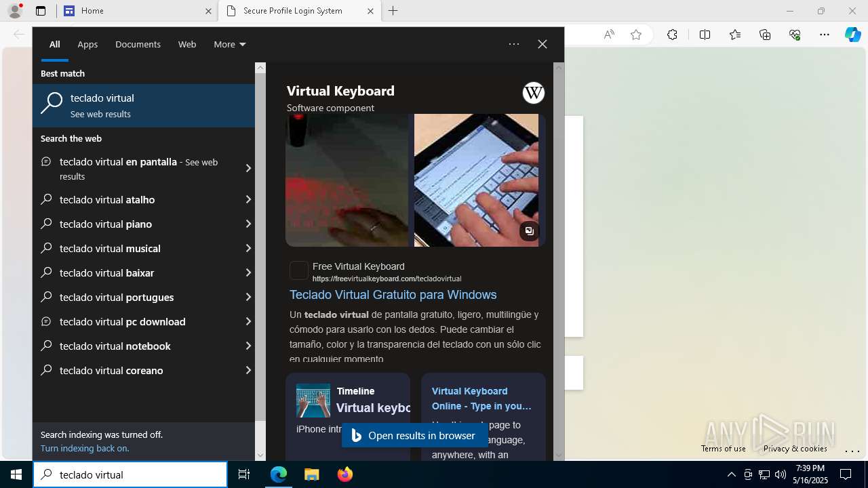Expand teclado virtual notebook arrow
This screenshot has width=868, height=488.
pos(248,346)
